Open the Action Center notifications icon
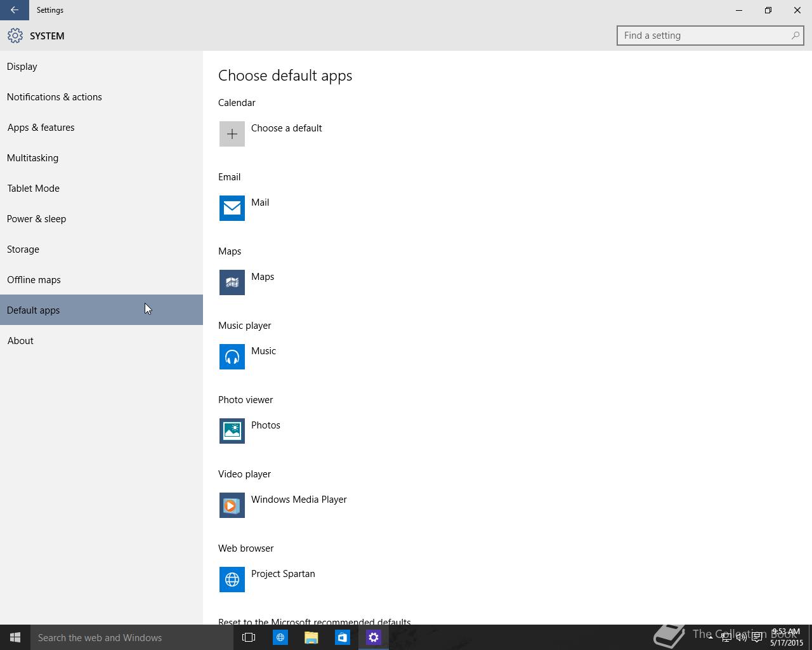The image size is (812, 650). point(757,637)
